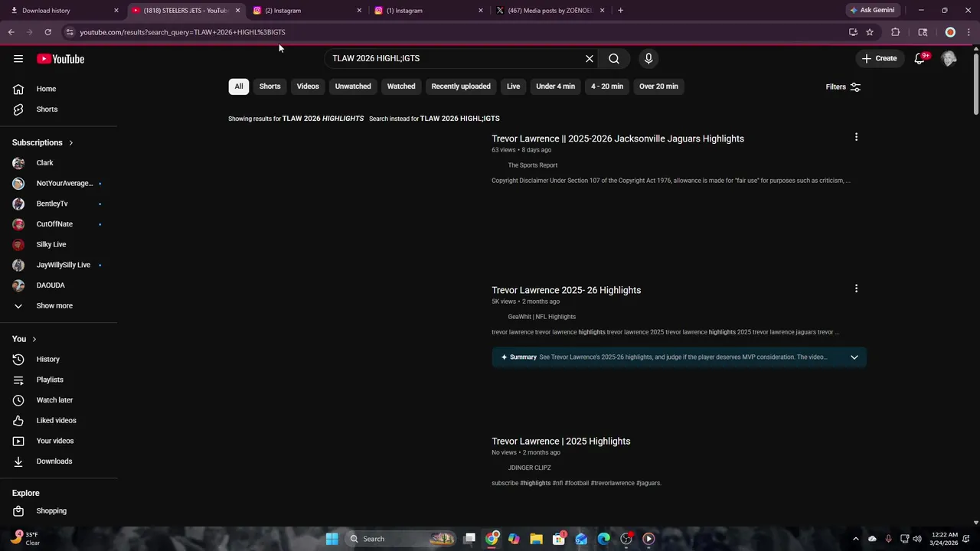Open Windows Start menu
The width and height of the screenshot is (980, 551).
pyautogui.click(x=332, y=539)
